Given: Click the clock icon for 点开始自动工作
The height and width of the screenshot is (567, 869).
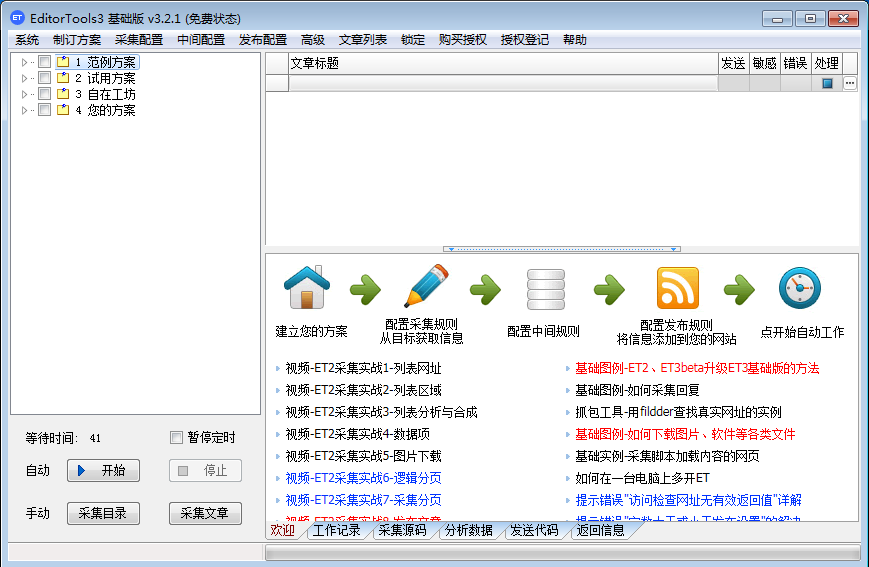Looking at the screenshot, I should pos(799,289).
